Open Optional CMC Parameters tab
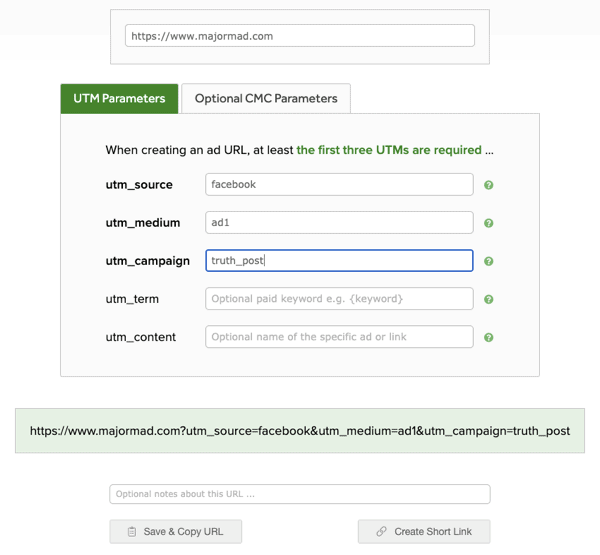Image resolution: width=600 pixels, height=555 pixels. click(266, 99)
